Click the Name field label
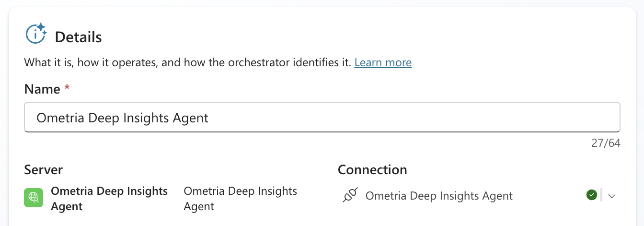Image resolution: width=644 pixels, height=226 pixels. pyautogui.click(x=42, y=89)
